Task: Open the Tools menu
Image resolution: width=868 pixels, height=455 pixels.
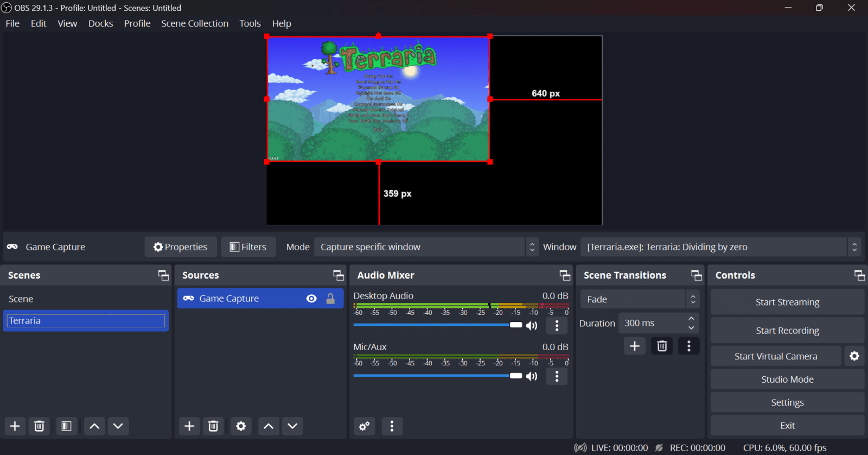Action: point(250,23)
